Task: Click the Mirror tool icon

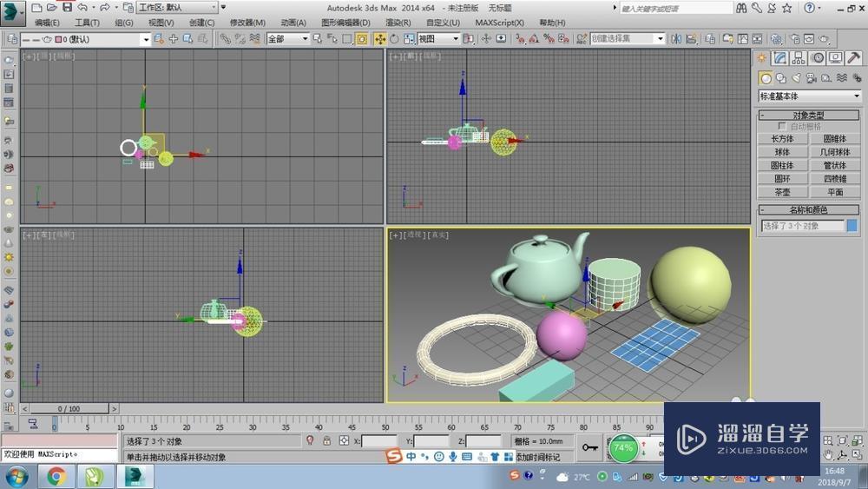Action: (676, 39)
